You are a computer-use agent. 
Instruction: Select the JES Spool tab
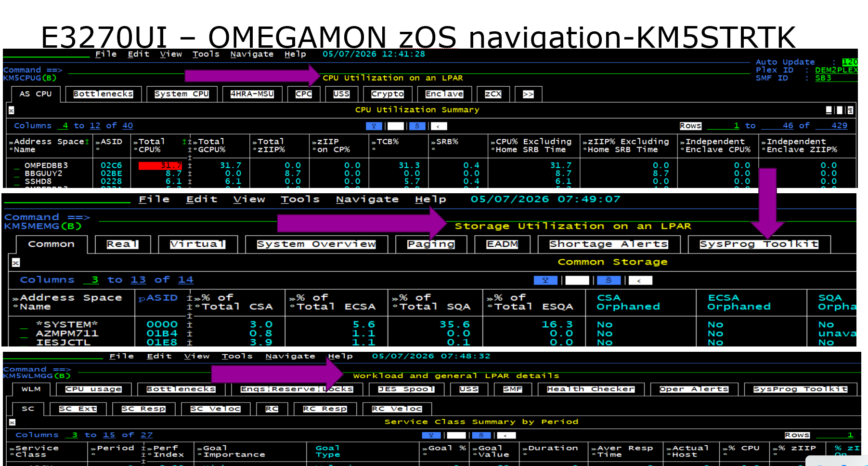pos(406,389)
